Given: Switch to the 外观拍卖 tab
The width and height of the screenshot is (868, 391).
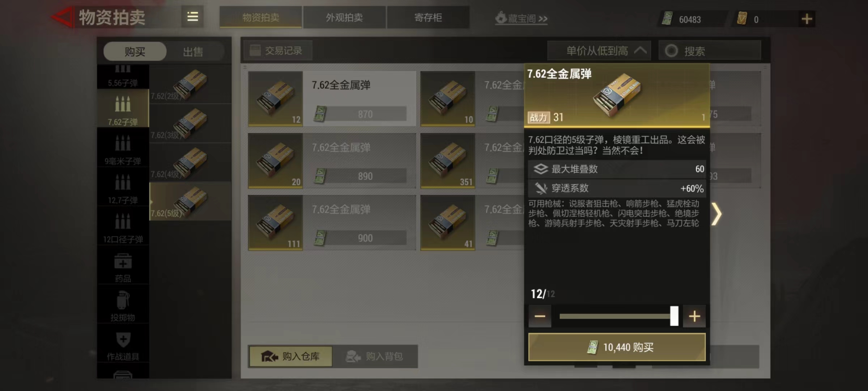Looking at the screenshot, I should point(344,17).
